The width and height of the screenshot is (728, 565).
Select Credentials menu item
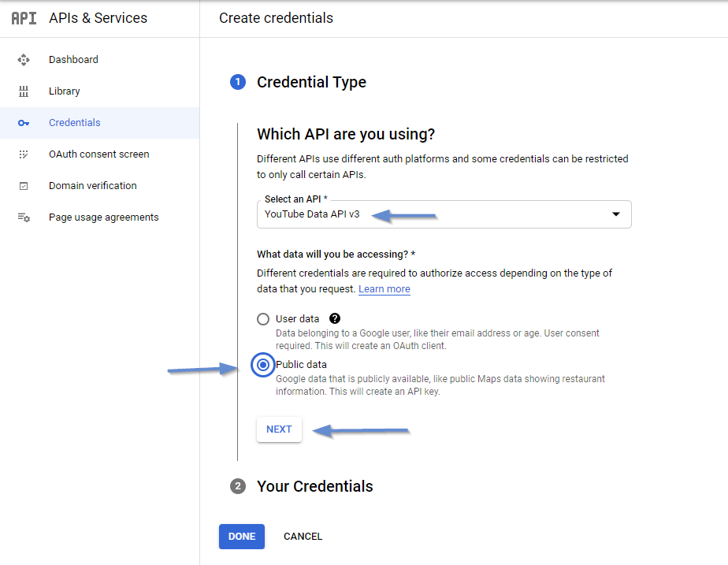click(x=100, y=123)
